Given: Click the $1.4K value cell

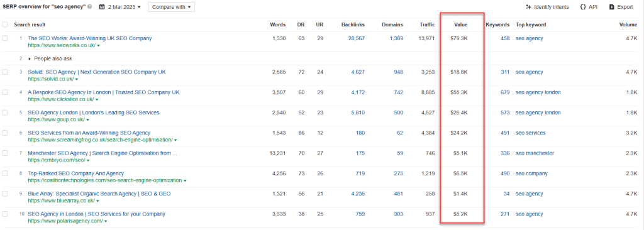Looking at the screenshot, I should point(460,194).
